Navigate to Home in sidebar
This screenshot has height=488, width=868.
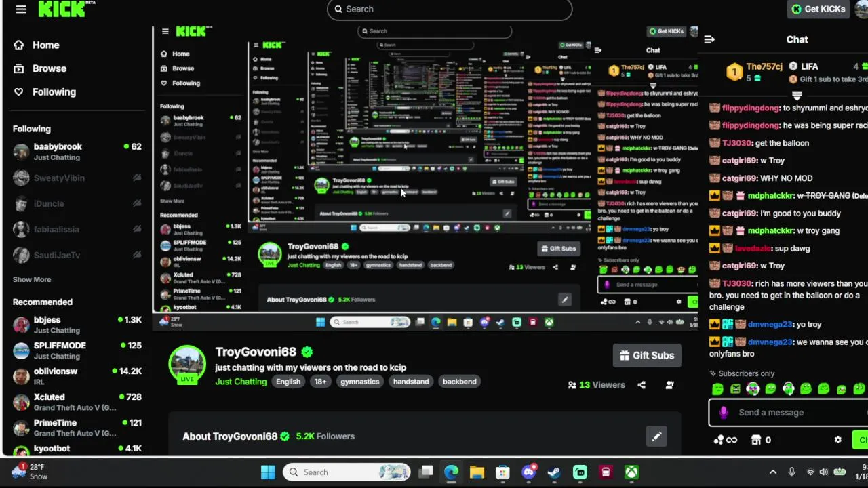pyautogui.click(x=45, y=45)
